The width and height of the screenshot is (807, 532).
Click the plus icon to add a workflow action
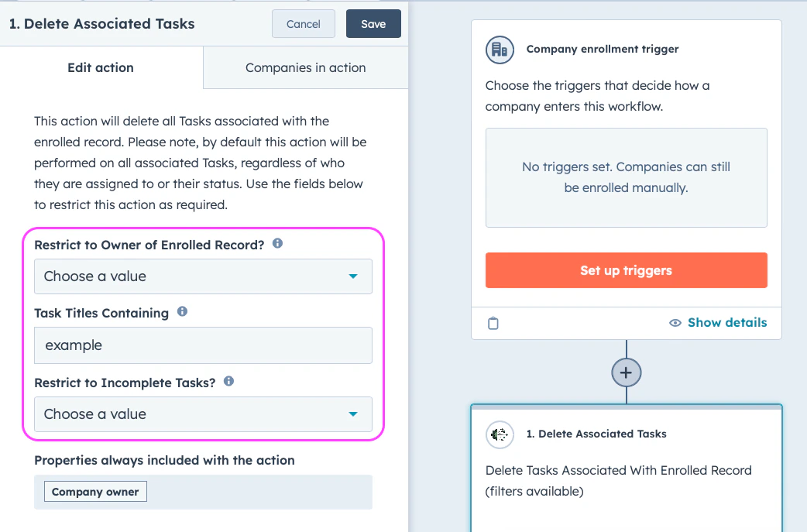coord(626,372)
